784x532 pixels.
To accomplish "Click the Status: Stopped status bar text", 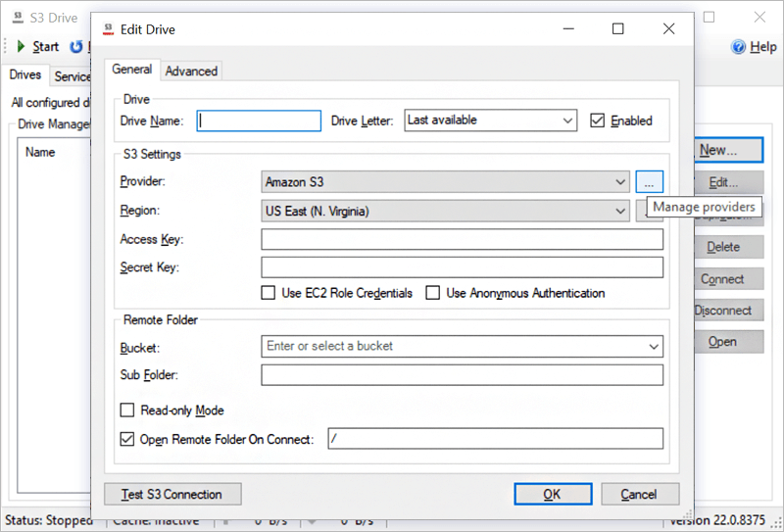I will point(48,520).
